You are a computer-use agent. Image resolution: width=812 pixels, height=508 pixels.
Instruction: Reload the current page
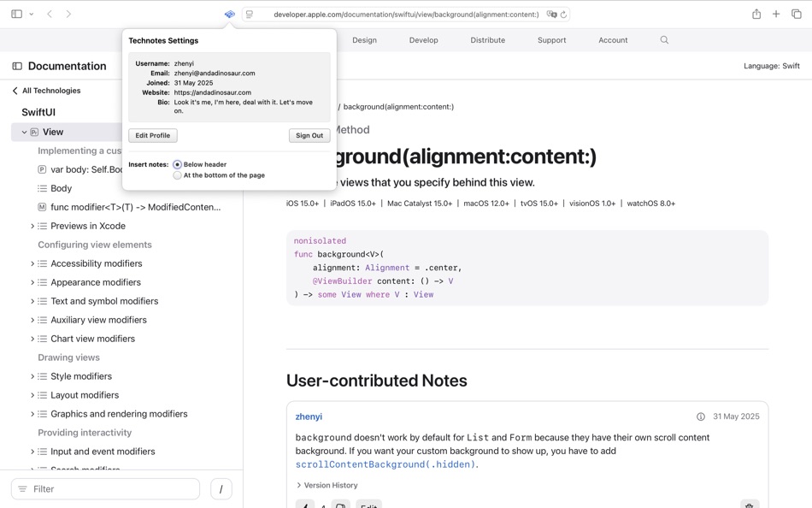click(x=563, y=15)
